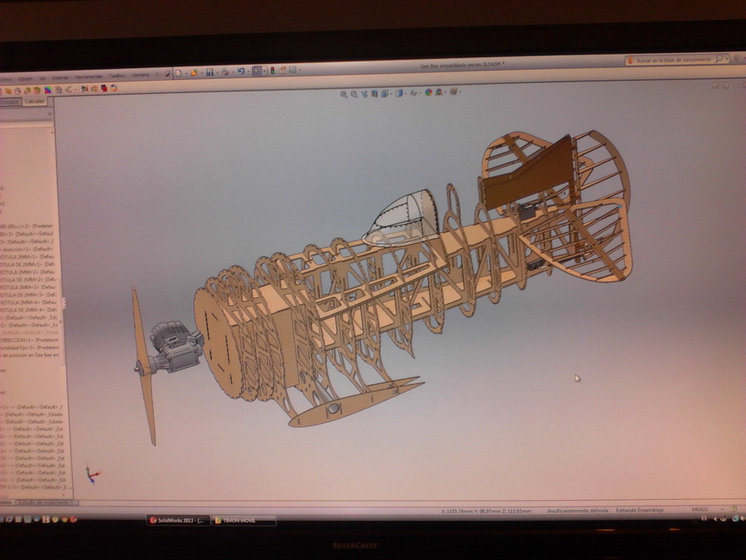Toggle the Select cursor tool button
The image size is (746, 560).
(258, 71)
